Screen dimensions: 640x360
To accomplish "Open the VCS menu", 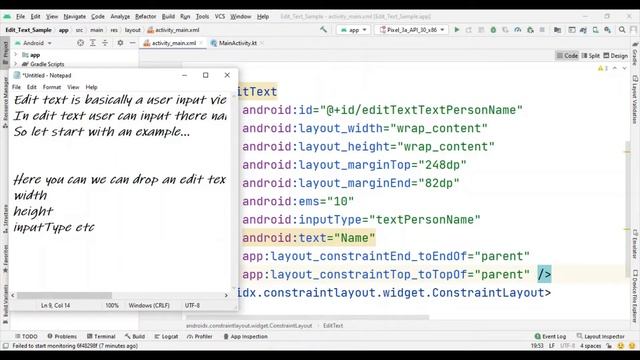I will click(220, 17).
